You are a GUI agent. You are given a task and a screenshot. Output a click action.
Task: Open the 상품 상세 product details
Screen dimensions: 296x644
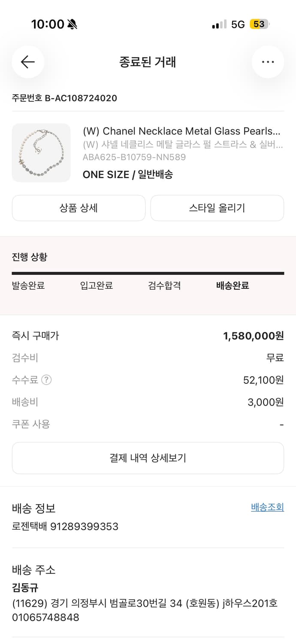point(79,208)
